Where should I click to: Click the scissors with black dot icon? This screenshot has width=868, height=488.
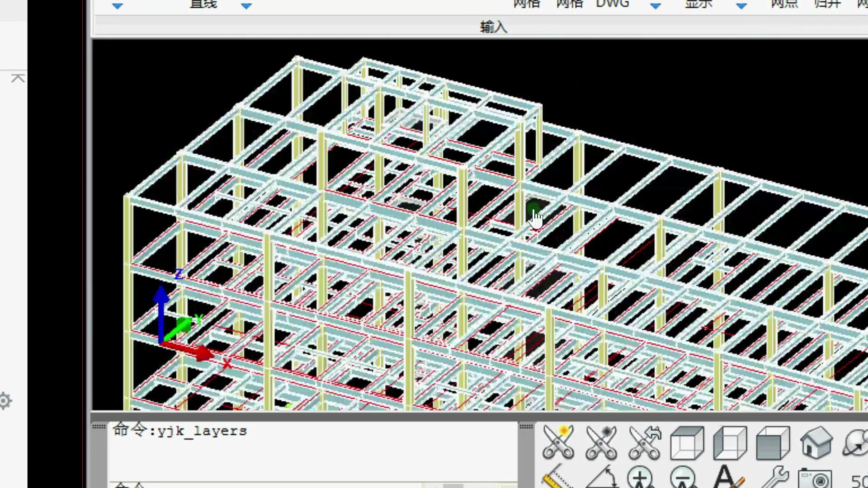coord(601,442)
